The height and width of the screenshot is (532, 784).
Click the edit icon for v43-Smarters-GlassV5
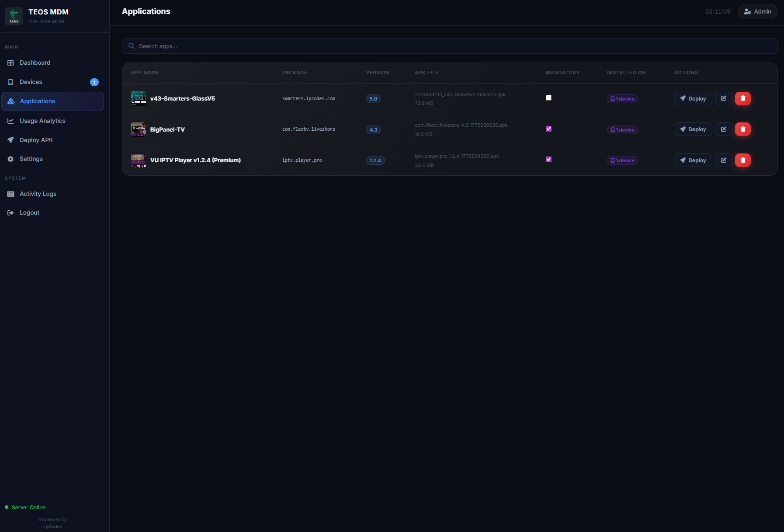tap(723, 99)
